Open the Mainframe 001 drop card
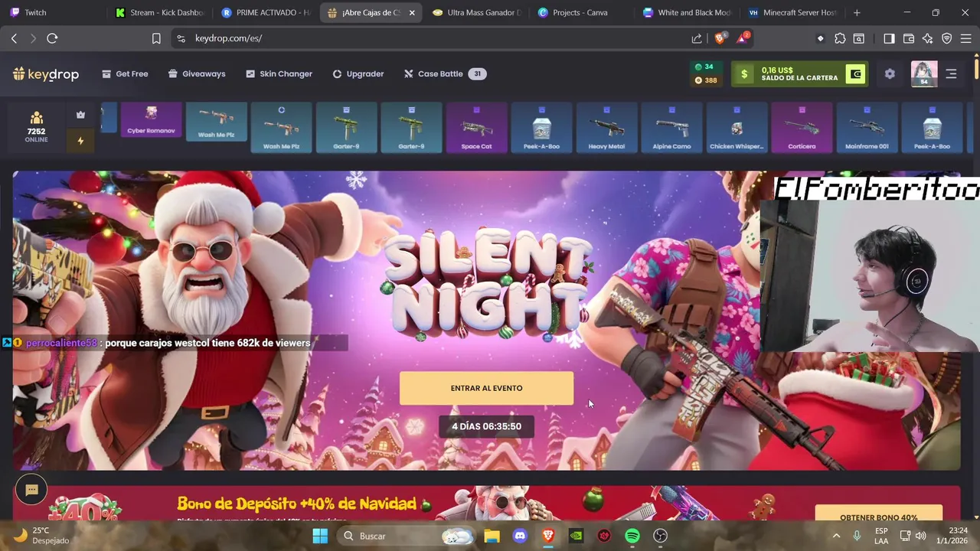This screenshot has width=980, height=551. coord(867,128)
